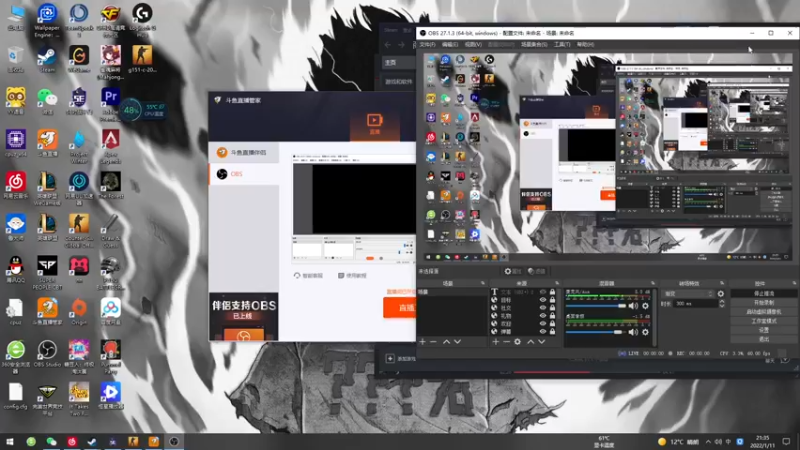
Task: Pop out the Sources dock
Action: [x=557, y=283]
